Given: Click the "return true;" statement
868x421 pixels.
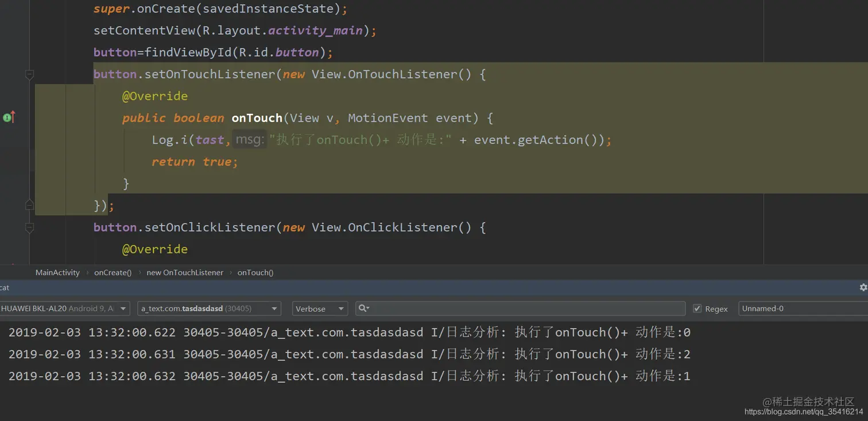Looking at the screenshot, I should click(x=195, y=161).
